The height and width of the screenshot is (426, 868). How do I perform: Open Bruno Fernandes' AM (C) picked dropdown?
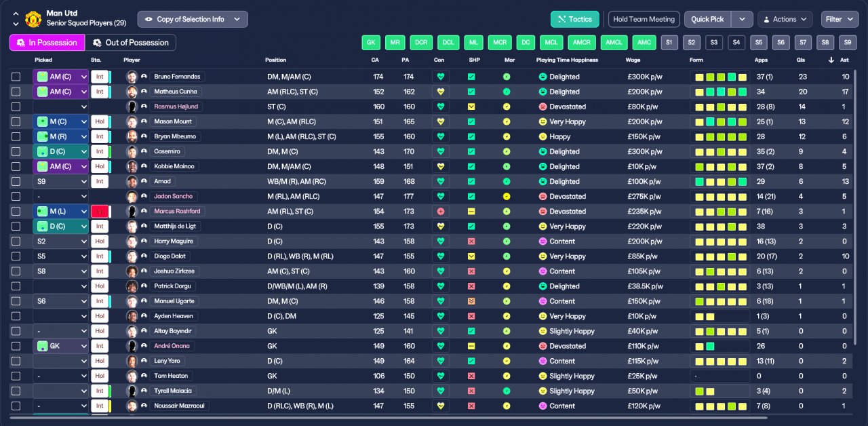(61, 77)
